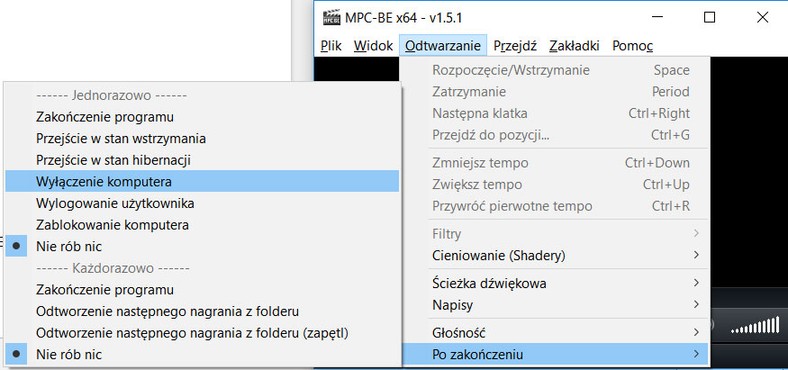Viewport: 788px width, 370px height.
Task: Choose 'Przejście w stan hibernacji' option
Action: pos(202,160)
